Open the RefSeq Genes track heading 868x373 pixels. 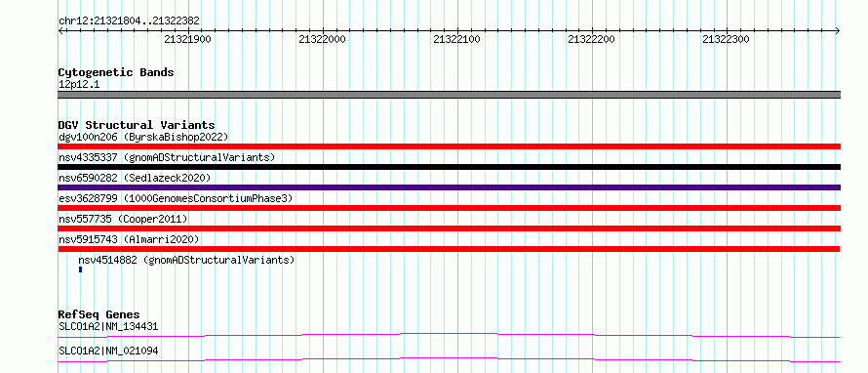tap(99, 314)
